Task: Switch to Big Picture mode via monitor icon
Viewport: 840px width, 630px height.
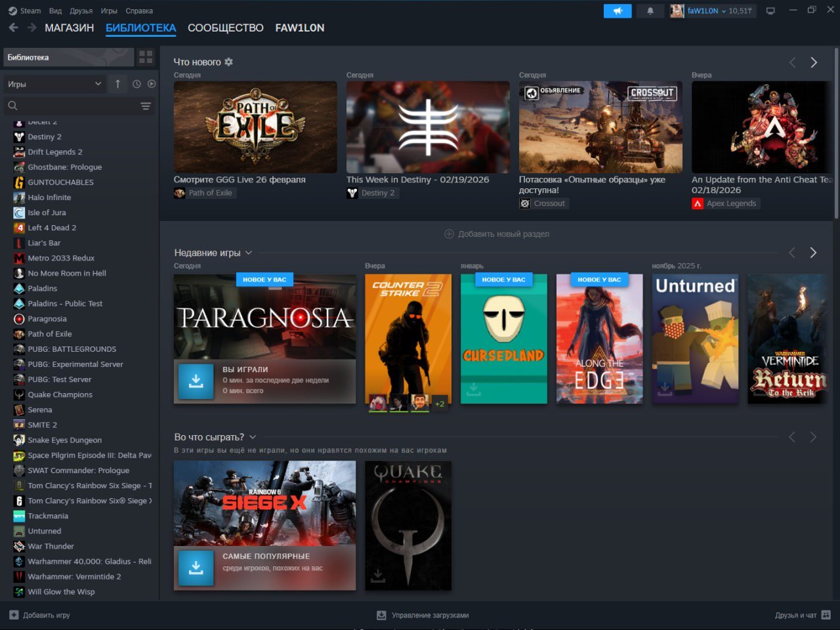Action: tap(770, 11)
